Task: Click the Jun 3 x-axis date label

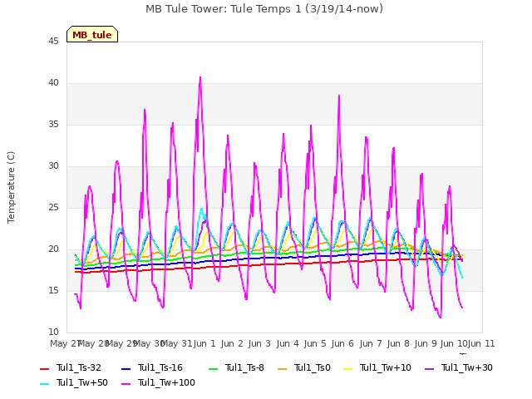Action: pos(259,343)
